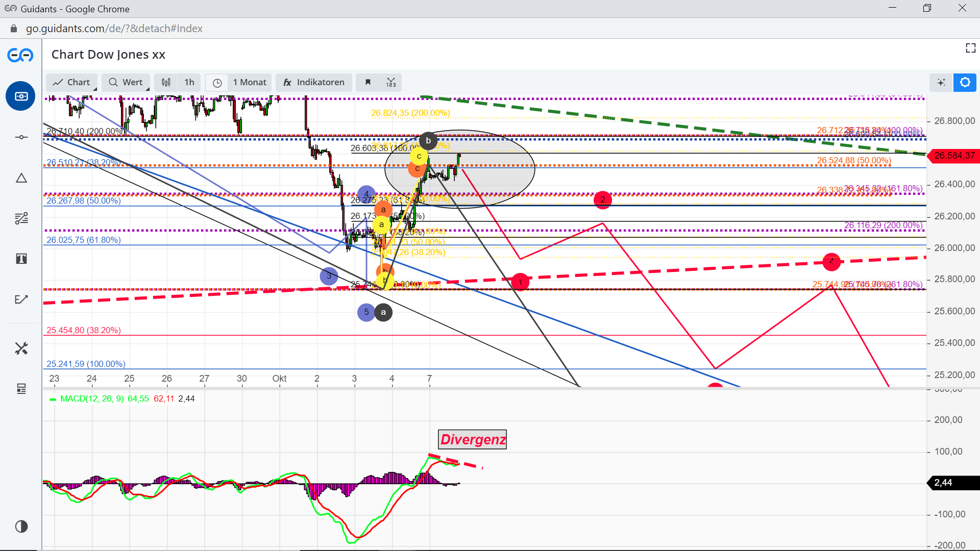Viewport: 980px width, 551px height.
Task: Click Fibonacci label 26.267,98 (50.00%)
Action: coord(84,201)
